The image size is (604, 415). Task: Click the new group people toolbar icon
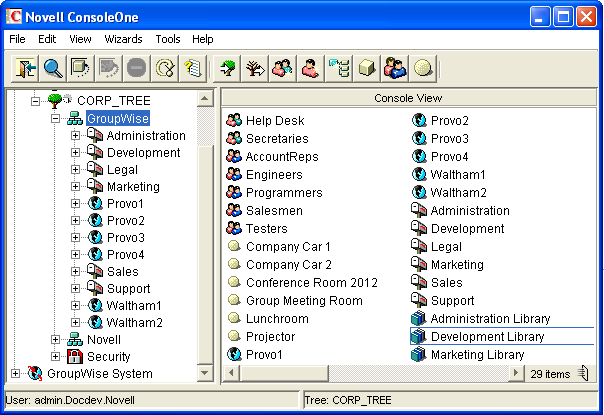[x=283, y=69]
